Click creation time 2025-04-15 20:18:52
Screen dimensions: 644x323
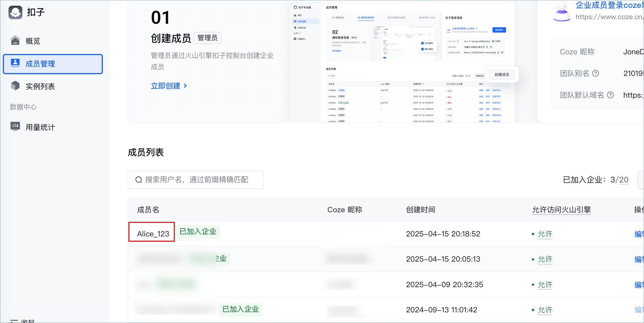point(443,234)
